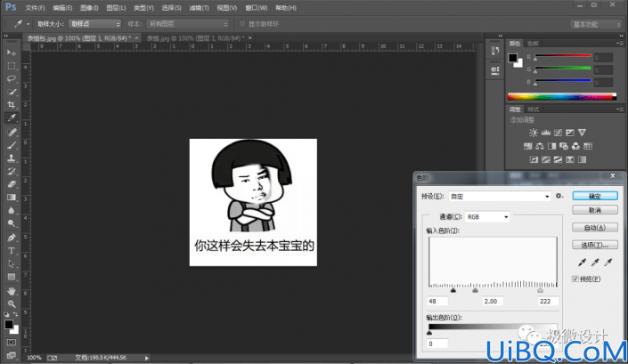Add a Threshold adjustment layer
Viewport: 628px width, 364px height.
(558, 159)
